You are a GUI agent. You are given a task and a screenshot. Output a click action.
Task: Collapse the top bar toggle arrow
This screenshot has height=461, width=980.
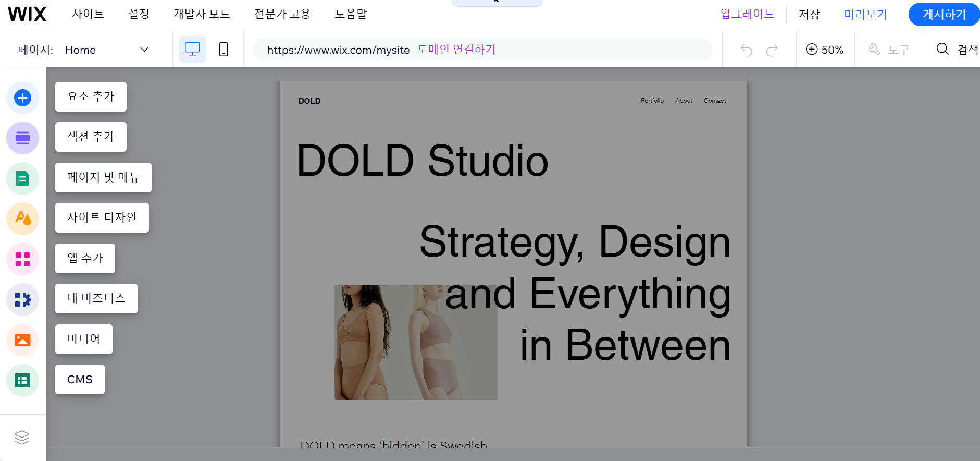pyautogui.click(x=497, y=2)
